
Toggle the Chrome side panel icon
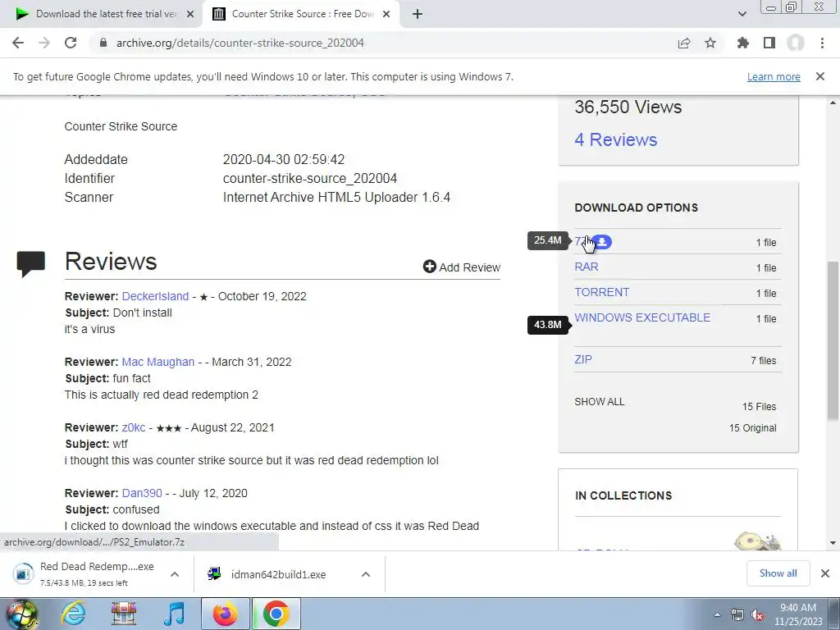click(x=769, y=43)
